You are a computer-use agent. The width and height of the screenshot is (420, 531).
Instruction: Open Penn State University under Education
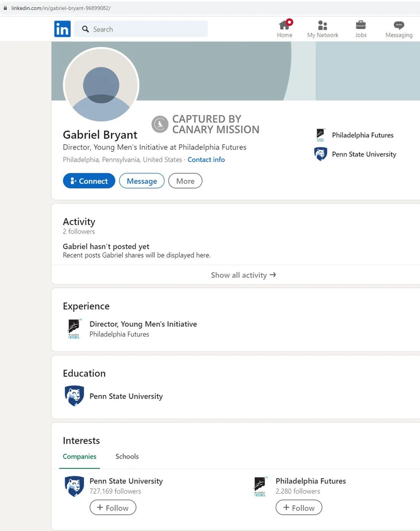pos(126,396)
